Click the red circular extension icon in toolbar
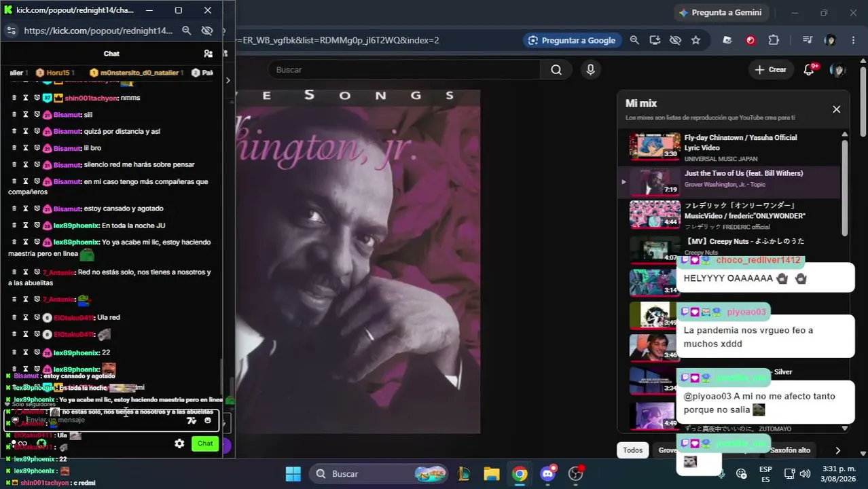 [x=751, y=40]
